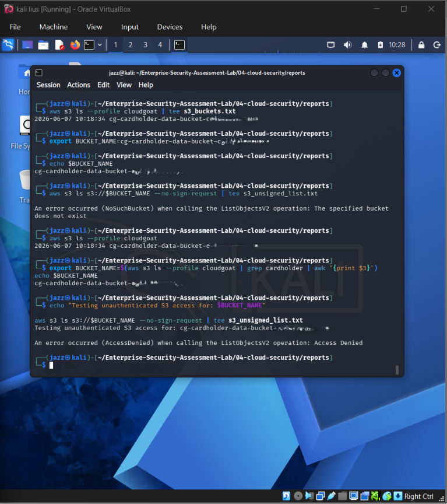Click the show desktop panel icon
Image resolution: width=447 pixels, height=504 pixels.
coord(27,45)
